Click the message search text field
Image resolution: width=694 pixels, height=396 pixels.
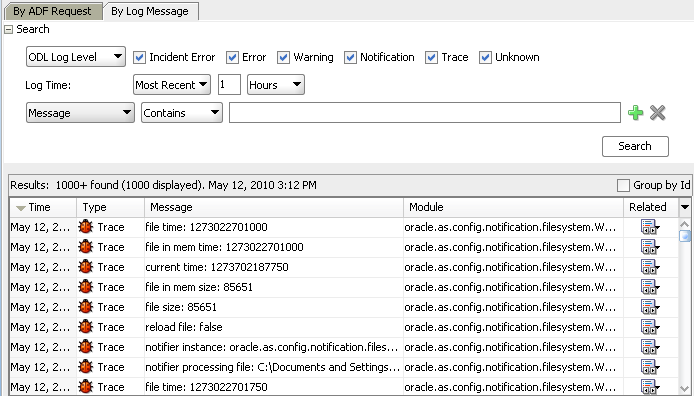425,112
